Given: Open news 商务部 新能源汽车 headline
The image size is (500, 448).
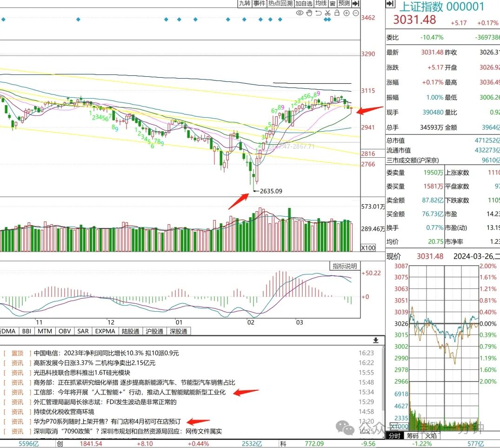Looking at the screenshot, I should pos(134,382).
